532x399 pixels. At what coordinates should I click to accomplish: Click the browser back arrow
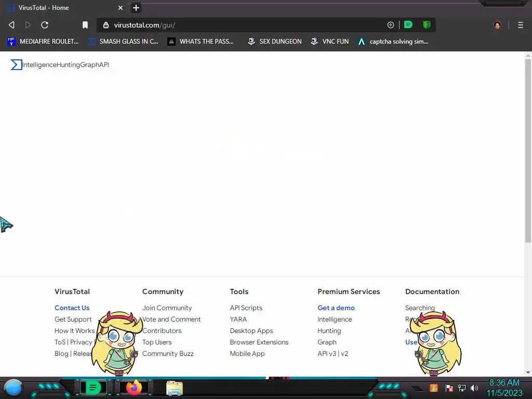[x=11, y=25]
